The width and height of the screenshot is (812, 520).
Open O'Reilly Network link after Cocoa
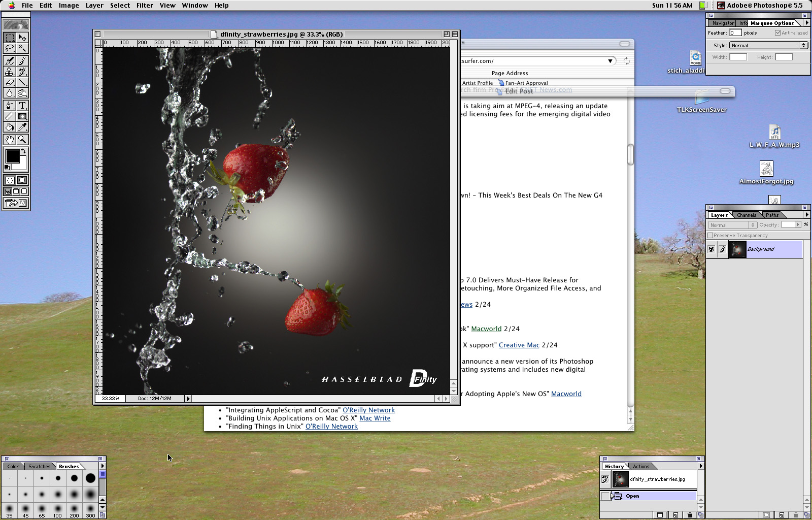pyautogui.click(x=368, y=410)
